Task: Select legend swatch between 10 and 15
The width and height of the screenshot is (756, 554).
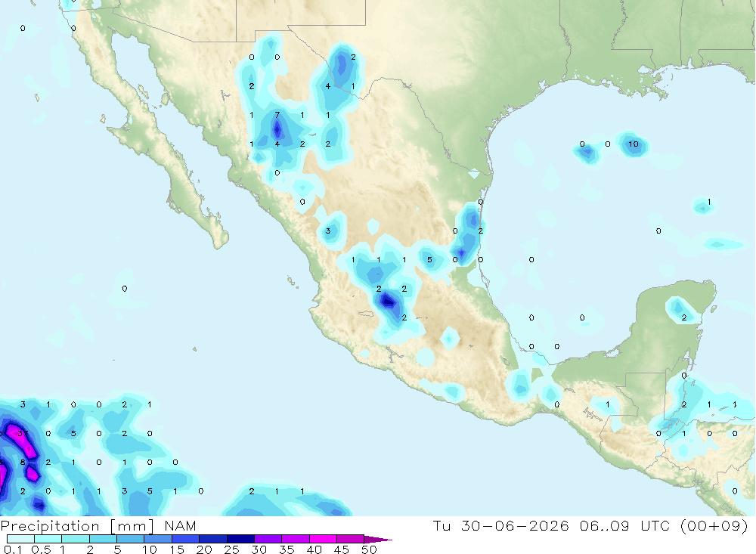Action: click(158, 539)
